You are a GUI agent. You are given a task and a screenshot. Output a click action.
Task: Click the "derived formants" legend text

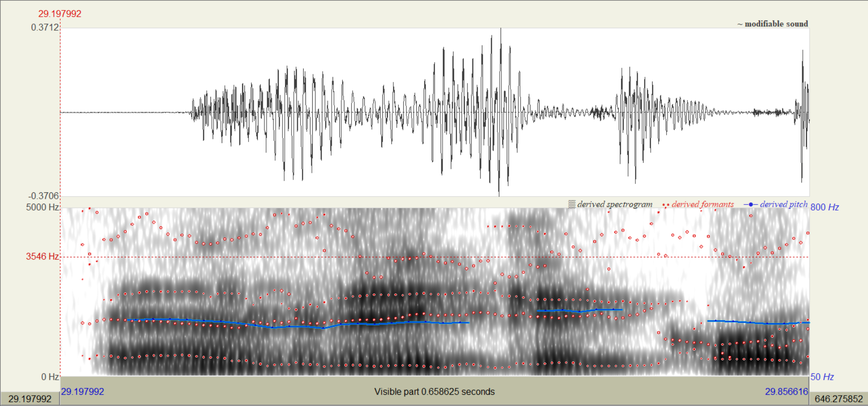point(702,205)
